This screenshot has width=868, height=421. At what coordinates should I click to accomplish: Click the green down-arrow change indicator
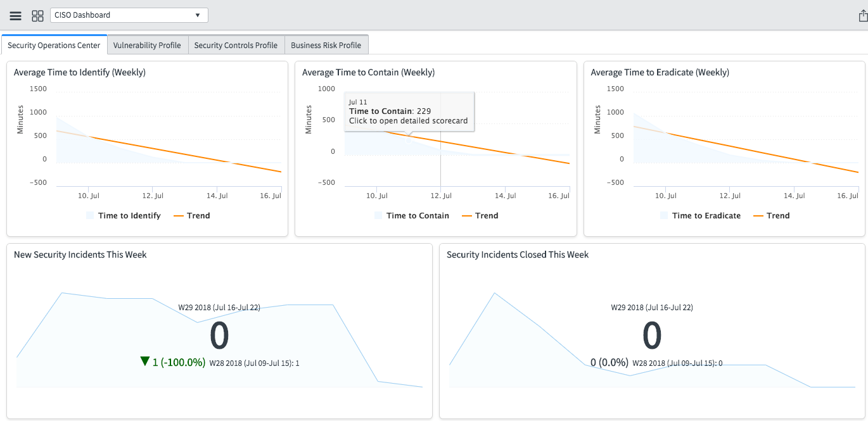145,361
